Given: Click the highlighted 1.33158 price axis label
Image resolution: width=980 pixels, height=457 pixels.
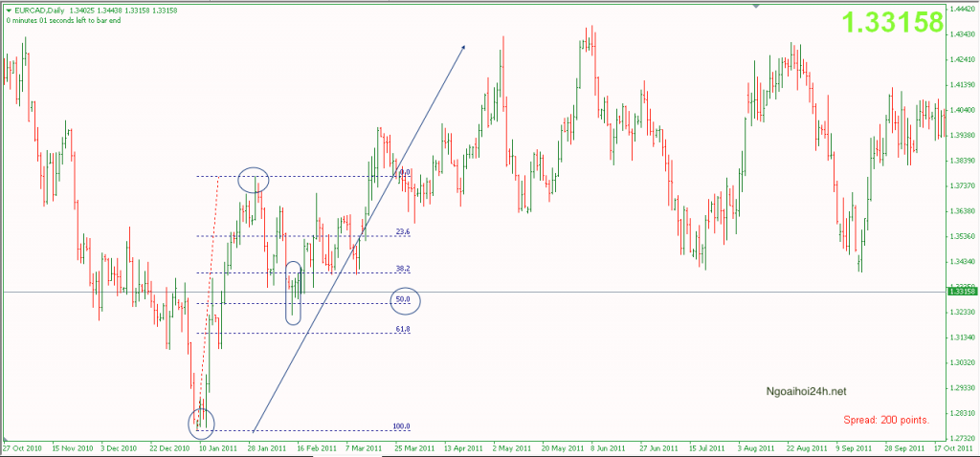Looking at the screenshot, I should (x=962, y=292).
